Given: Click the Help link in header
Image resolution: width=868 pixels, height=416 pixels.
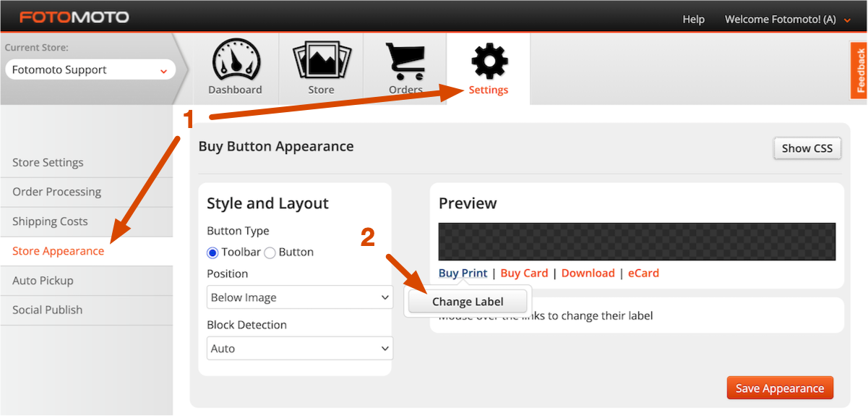Looking at the screenshot, I should [694, 20].
